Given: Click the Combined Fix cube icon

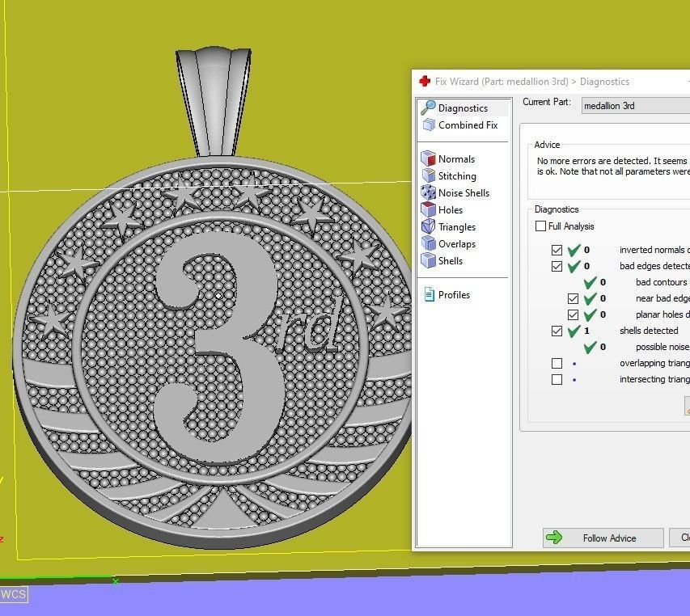Looking at the screenshot, I should click(x=429, y=125).
